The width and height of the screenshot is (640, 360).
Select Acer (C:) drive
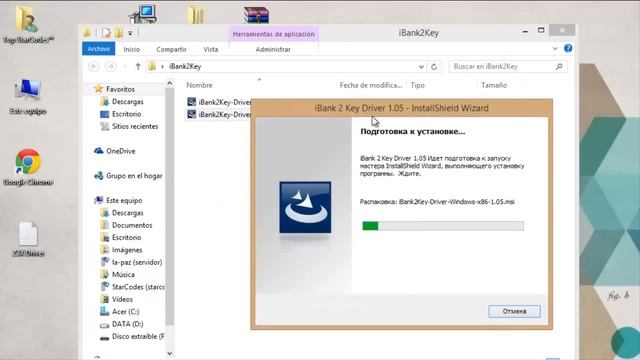click(x=125, y=311)
